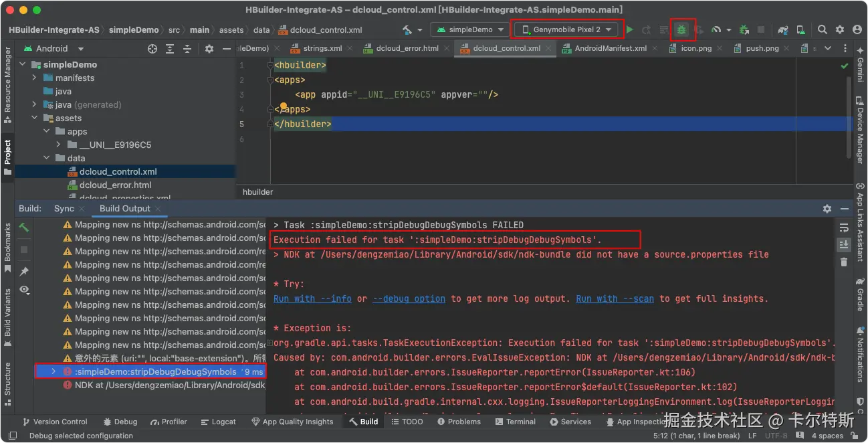This screenshot has height=443, width=868.
Task: Hide the Project panel with minimize icon
Action: [x=226, y=49]
